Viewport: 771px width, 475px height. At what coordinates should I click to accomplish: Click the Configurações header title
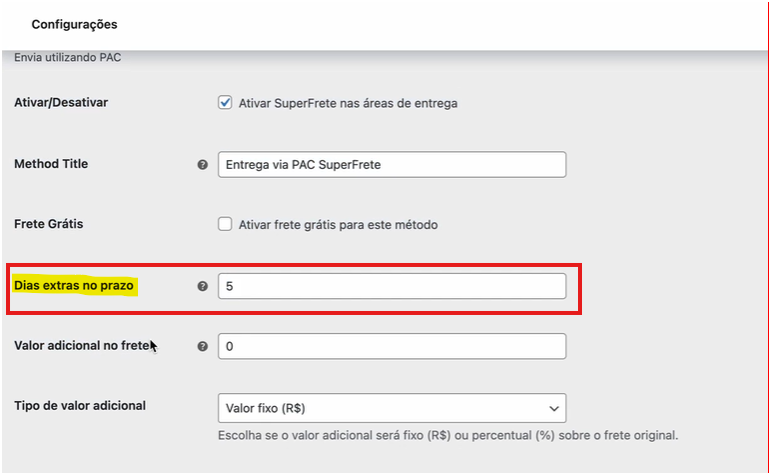[74, 25]
